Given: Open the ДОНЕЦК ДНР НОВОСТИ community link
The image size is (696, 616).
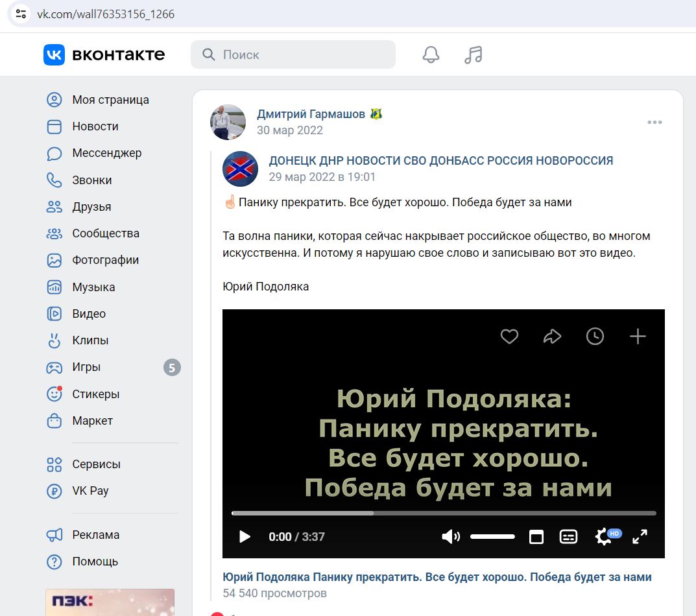Looking at the screenshot, I should (x=441, y=161).
